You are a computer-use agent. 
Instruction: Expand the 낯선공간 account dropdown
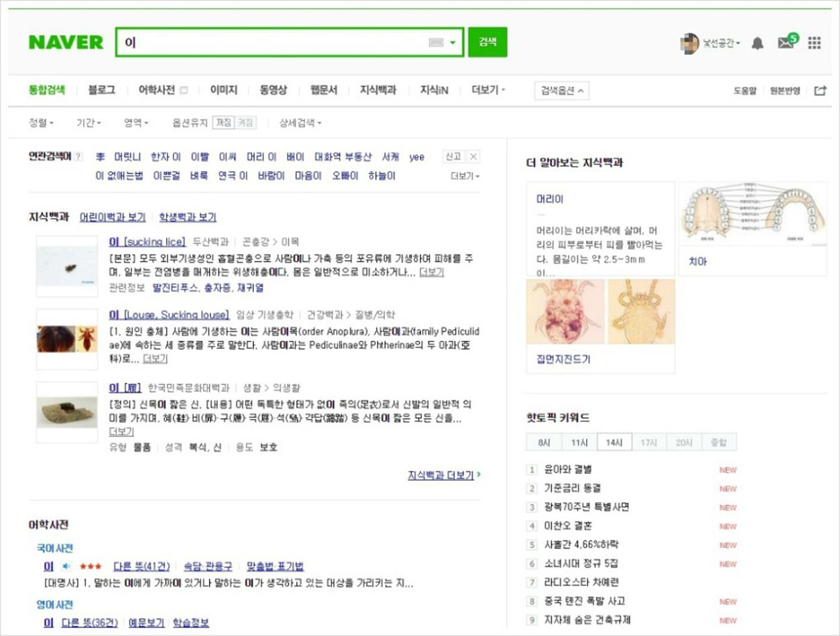(722, 43)
